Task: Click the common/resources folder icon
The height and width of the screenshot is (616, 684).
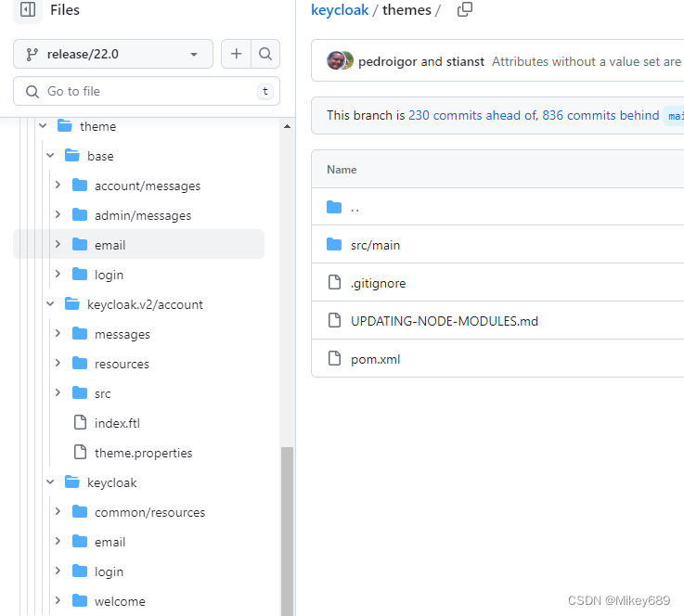Action: (x=80, y=511)
